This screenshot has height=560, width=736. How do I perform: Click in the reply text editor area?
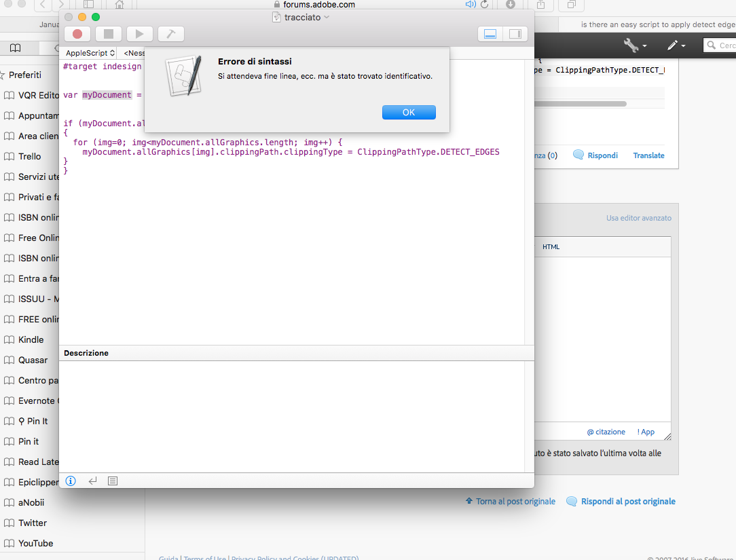pos(603,339)
